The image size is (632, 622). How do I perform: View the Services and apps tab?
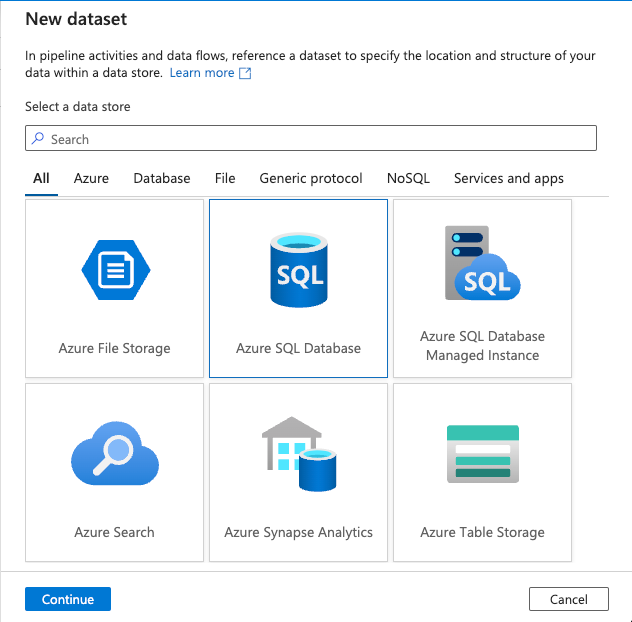coord(508,178)
